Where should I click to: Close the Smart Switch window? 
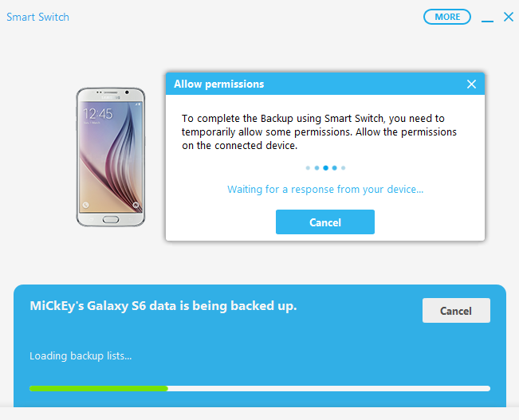[x=509, y=17]
